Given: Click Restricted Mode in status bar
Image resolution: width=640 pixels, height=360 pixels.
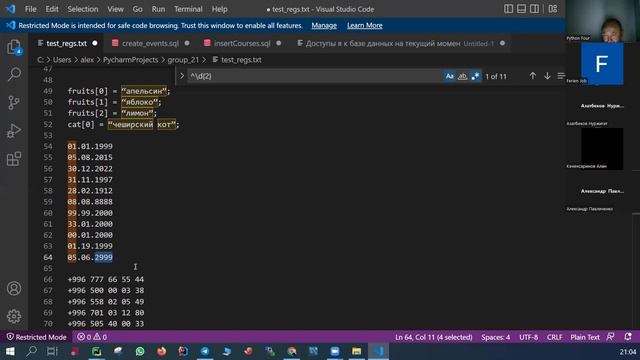Looking at the screenshot, I should coord(36,337).
